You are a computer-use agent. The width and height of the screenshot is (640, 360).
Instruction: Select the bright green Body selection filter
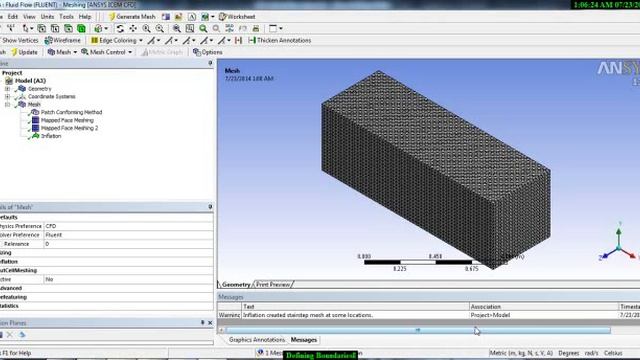(x=82, y=29)
